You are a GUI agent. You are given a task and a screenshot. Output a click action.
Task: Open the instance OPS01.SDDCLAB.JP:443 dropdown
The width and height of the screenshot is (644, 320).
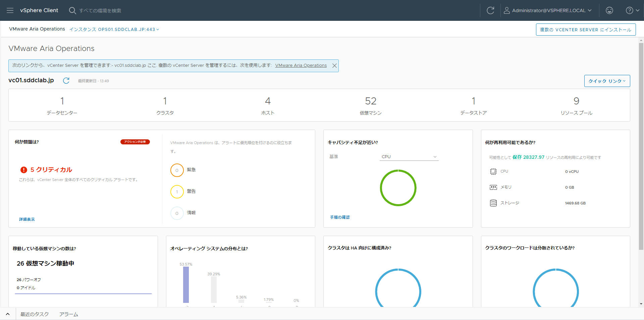click(x=114, y=30)
